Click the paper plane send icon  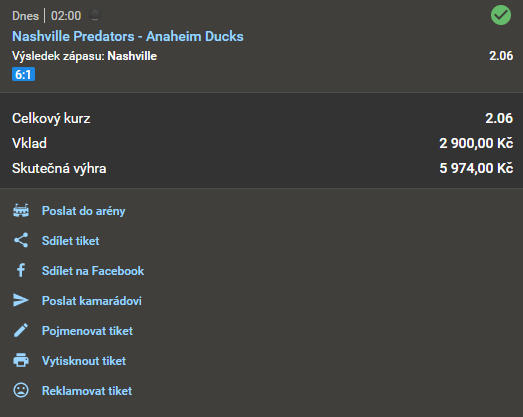click(21, 300)
